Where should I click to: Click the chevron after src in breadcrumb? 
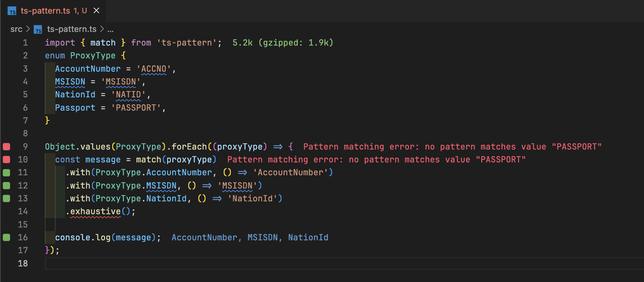point(28,29)
